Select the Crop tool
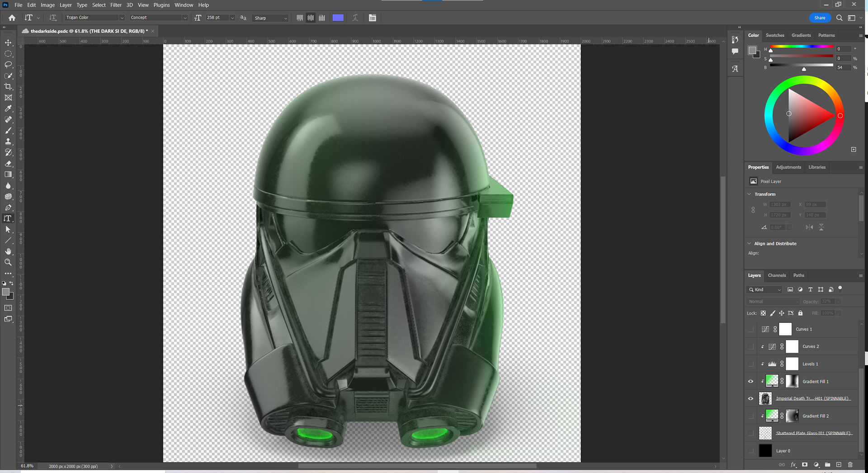This screenshot has width=868, height=473. pyautogui.click(x=8, y=86)
